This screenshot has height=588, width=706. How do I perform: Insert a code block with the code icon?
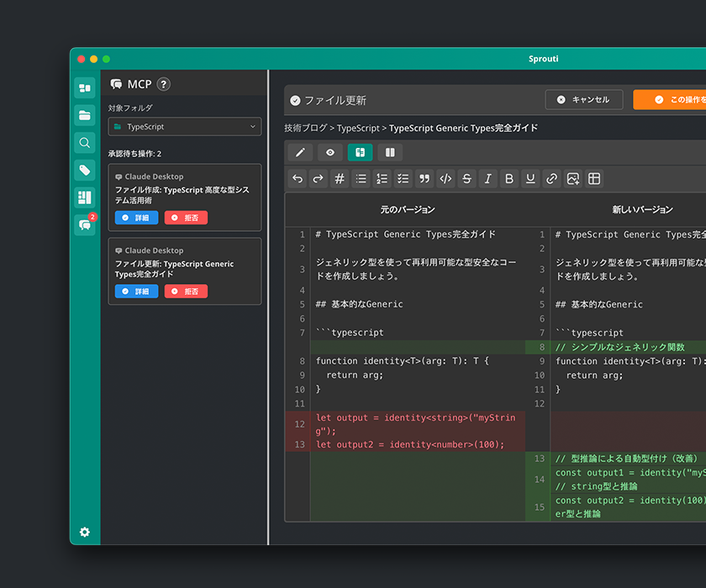pyautogui.click(x=445, y=178)
